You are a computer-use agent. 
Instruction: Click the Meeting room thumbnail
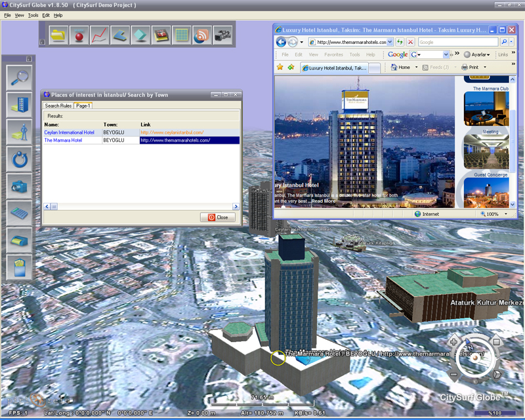(486, 152)
